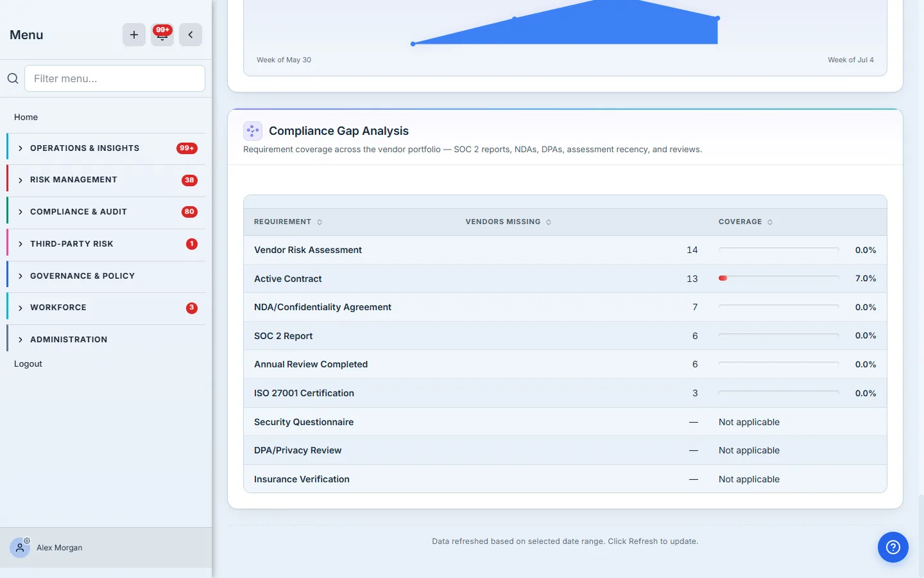
Task: Click the chart data point at Week of Jul 4
Action: point(717,18)
